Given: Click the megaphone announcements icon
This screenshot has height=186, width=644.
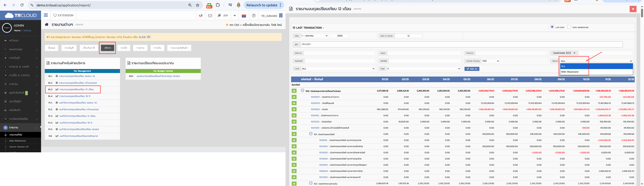Looking at the screenshot, I should (200, 16).
